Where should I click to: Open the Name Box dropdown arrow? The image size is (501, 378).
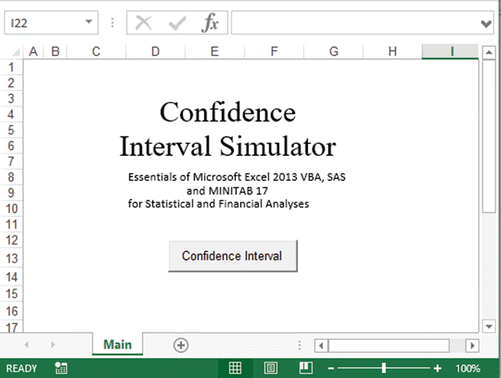coord(89,22)
